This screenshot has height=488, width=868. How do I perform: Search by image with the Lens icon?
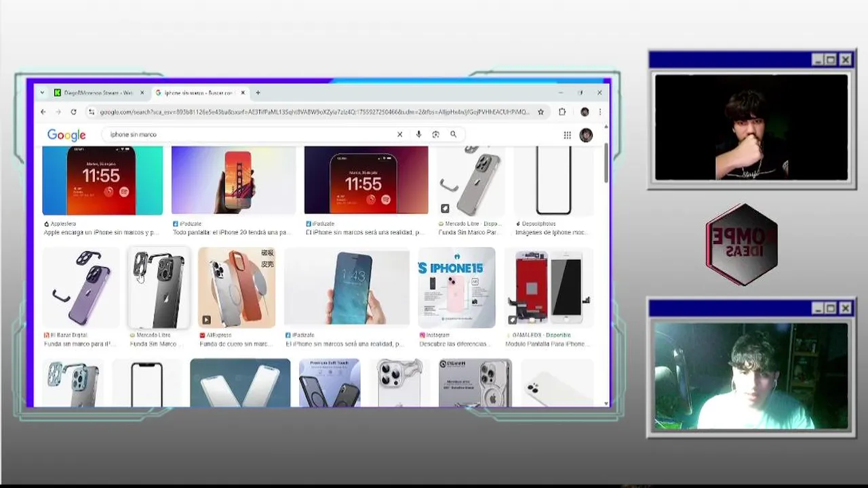[x=435, y=134]
